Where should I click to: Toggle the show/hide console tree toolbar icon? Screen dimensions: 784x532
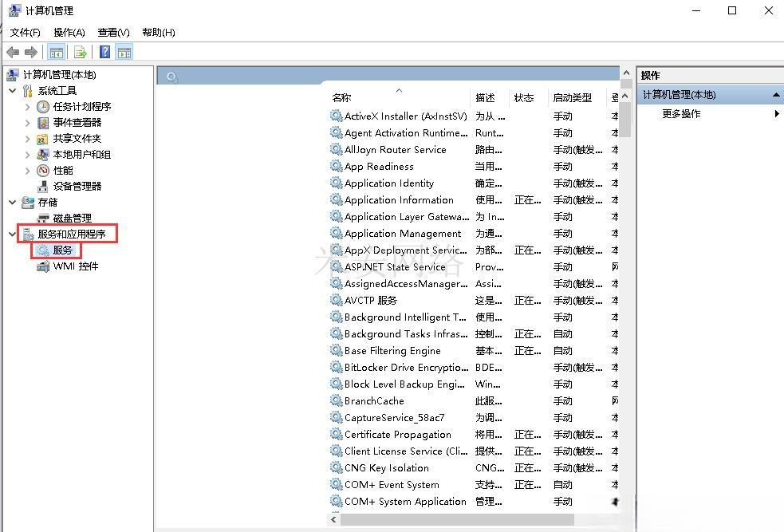(x=57, y=52)
